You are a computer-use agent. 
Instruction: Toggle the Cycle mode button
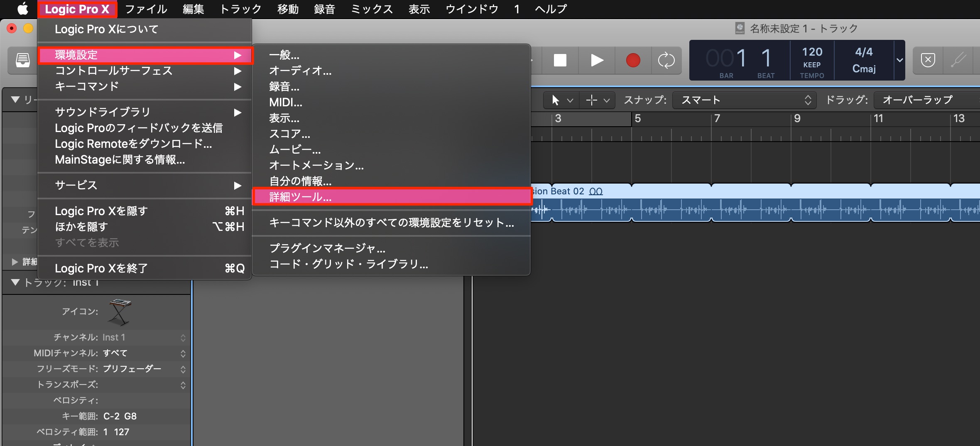(666, 61)
